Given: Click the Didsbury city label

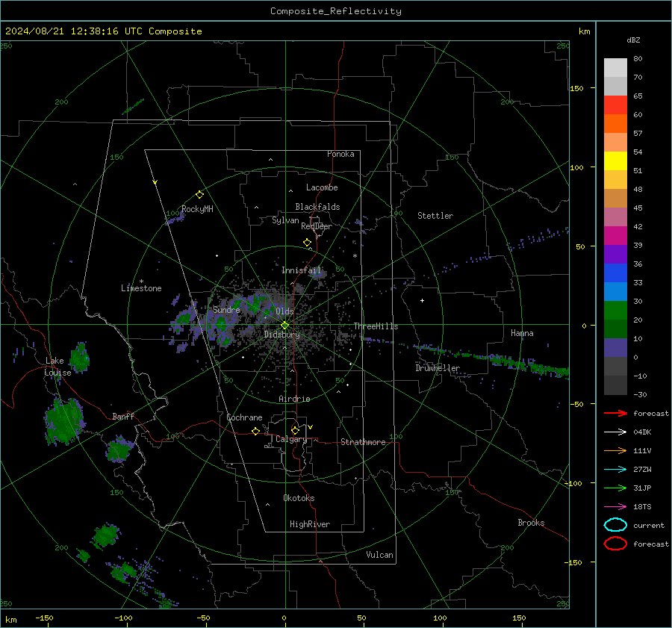Looking at the screenshot, I should point(282,335).
